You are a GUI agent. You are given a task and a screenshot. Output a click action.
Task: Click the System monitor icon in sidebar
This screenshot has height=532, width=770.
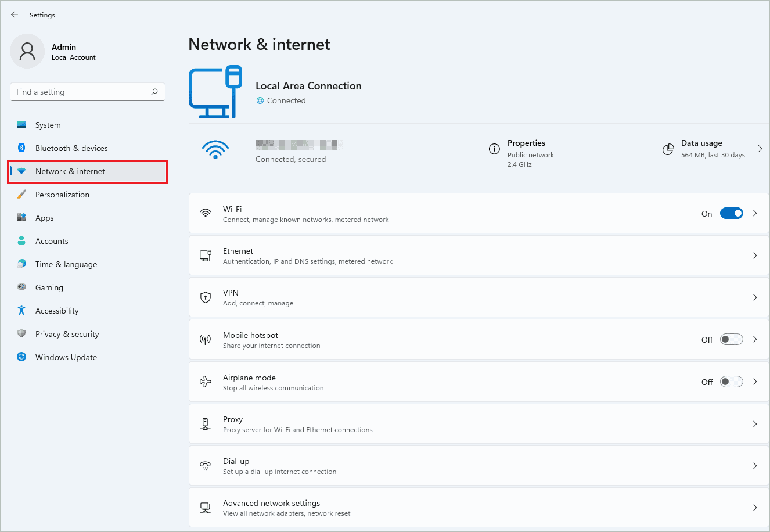pyautogui.click(x=21, y=125)
